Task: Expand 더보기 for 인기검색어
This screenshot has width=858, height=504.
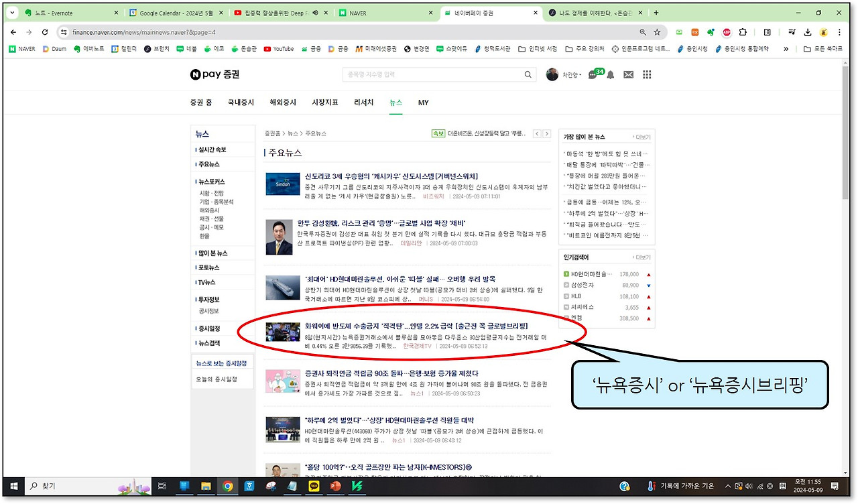Action: tap(641, 257)
